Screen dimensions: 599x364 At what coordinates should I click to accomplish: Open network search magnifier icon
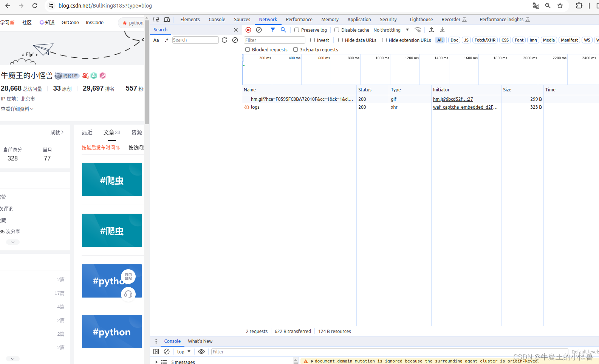pos(283,30)
